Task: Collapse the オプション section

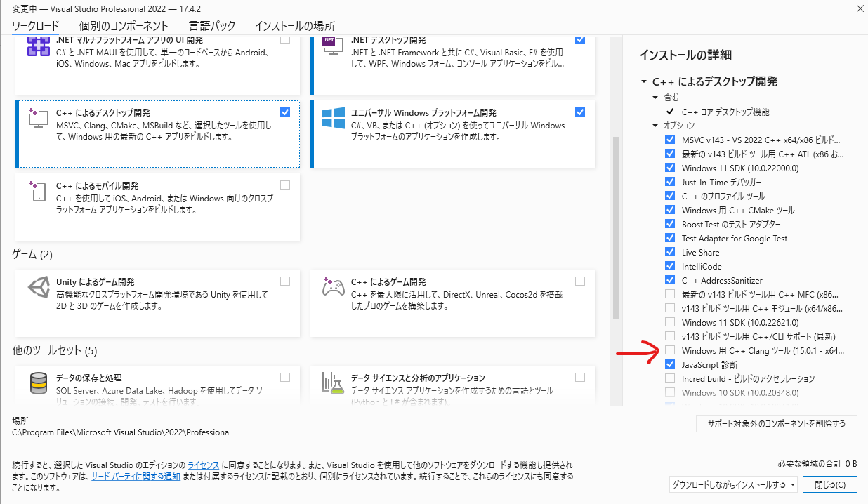Action: point(655,126)
